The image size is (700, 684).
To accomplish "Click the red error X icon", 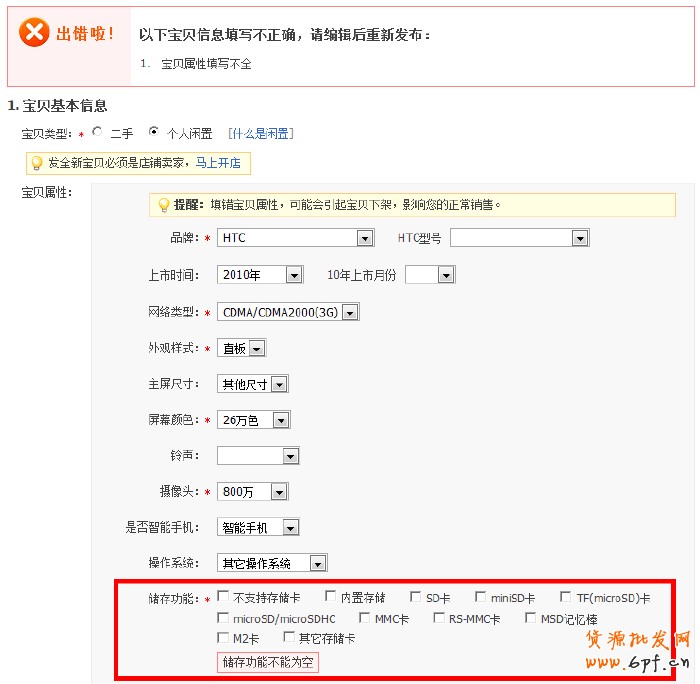I will (34, 33).
